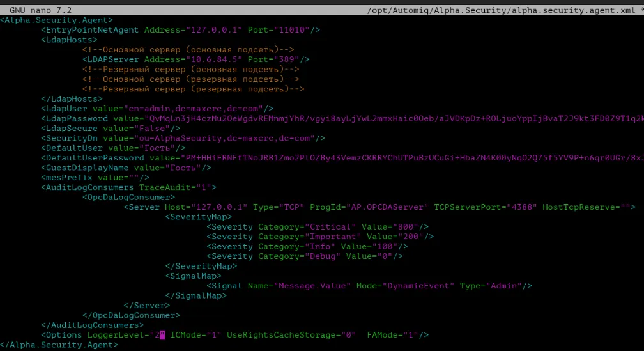Click the closing </OpcDaLogConsumer> tag
644x351 pixels.
coord(131,316)
